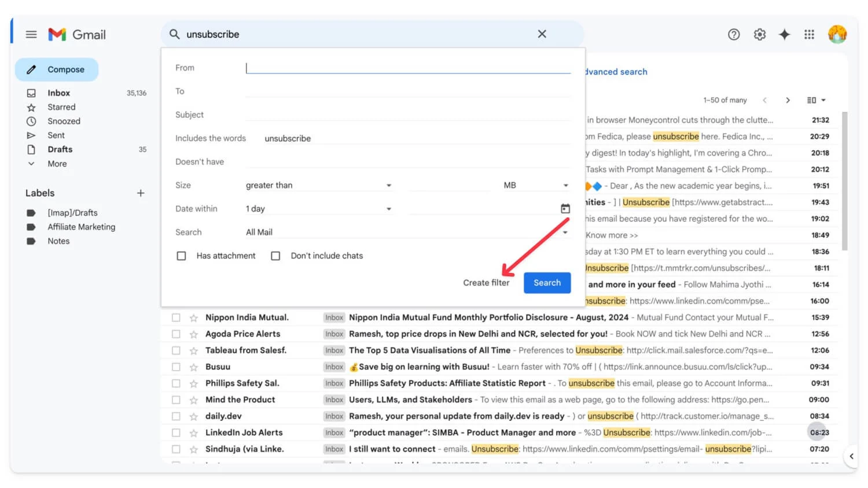Open the MB size unit dropdown
The width and height of the screenshot is (868, 488).
pyautogui.click(x=536, y=186)
